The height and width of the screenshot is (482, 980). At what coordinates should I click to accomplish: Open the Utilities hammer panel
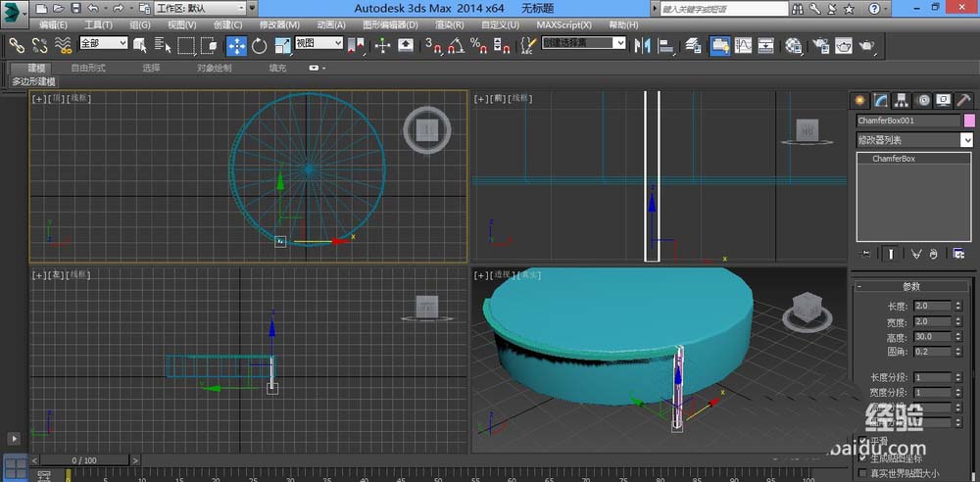coord(963,100)
